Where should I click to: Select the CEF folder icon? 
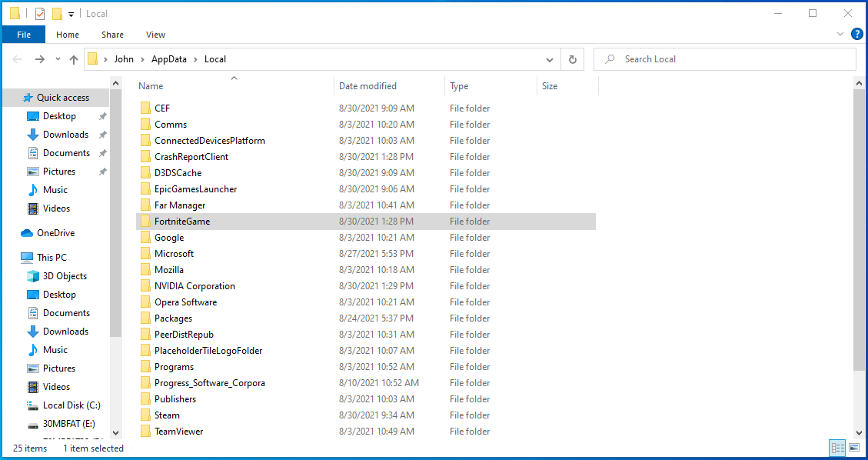point(145,108)
